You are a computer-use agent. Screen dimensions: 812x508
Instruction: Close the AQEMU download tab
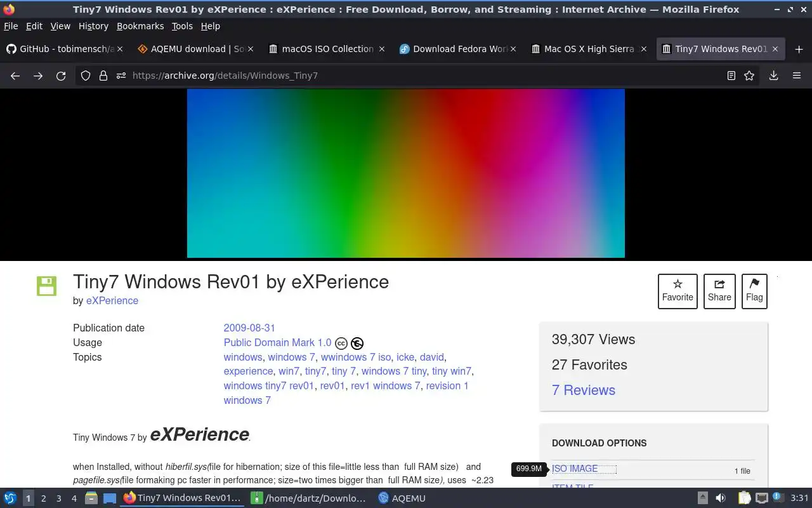251,49
